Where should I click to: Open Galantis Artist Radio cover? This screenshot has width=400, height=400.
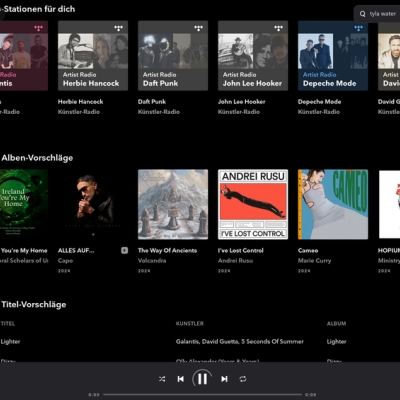point(24,56)
